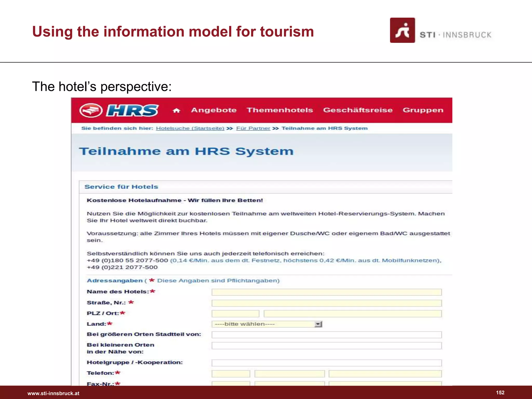Click the Stadtteil von input field
Image resolution: width=532 pixels, height=399 pixels.
(x=327, y=335)
